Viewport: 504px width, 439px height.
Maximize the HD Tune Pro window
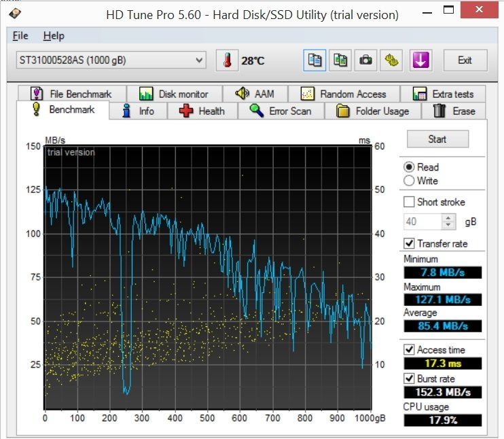click(x=448, y=10)
